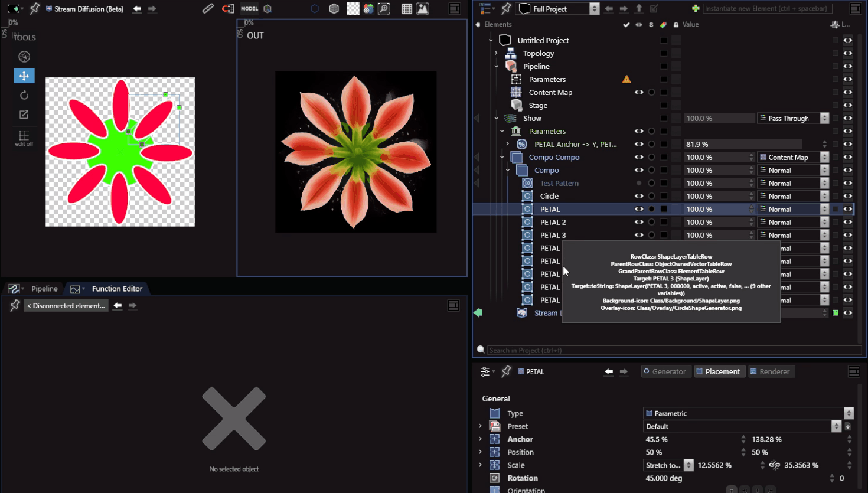
Task: Toggle visibility eye of Circle layer
Action: tap(639, 196)
